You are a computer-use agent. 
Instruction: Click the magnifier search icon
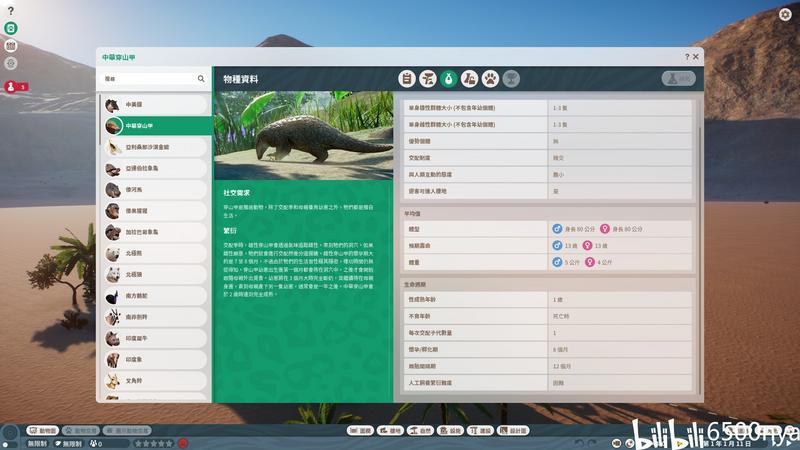[201, 79]
